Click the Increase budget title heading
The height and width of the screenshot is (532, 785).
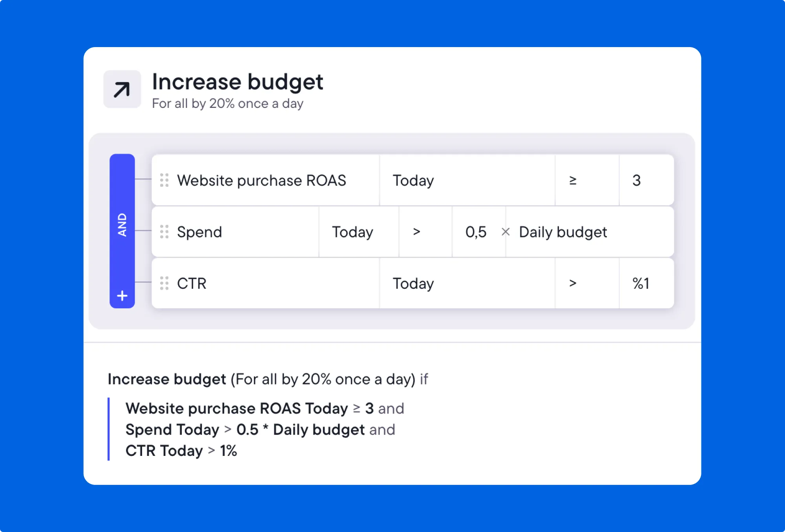237,82
